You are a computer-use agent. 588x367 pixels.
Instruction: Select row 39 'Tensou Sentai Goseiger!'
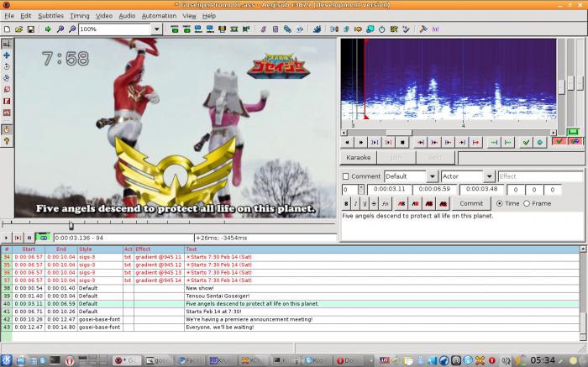290,296
